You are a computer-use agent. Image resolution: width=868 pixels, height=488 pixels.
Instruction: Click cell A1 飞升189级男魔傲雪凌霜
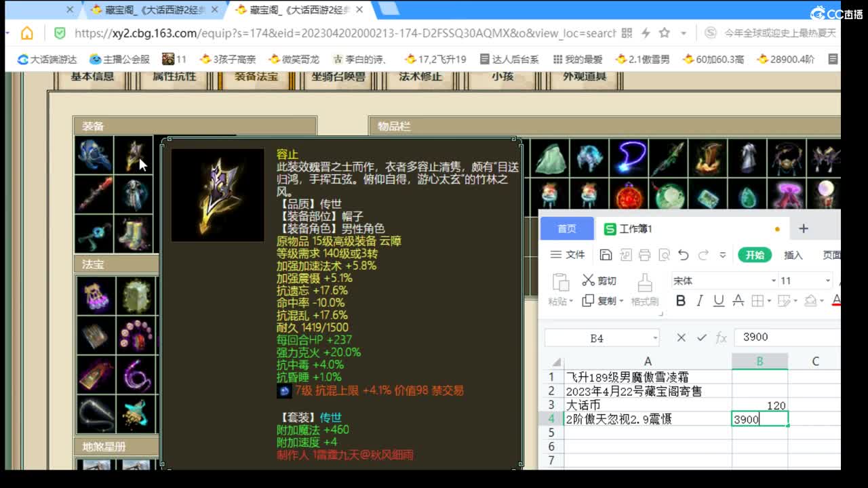pos(647,377)
